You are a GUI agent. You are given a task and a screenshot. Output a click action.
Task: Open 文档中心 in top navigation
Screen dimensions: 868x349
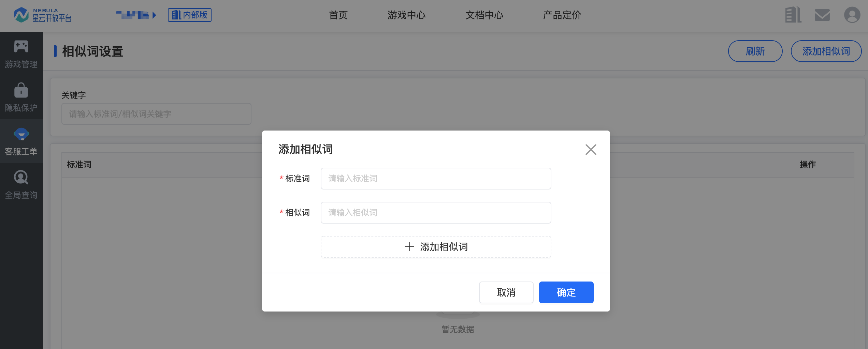[x=484, y=15]
